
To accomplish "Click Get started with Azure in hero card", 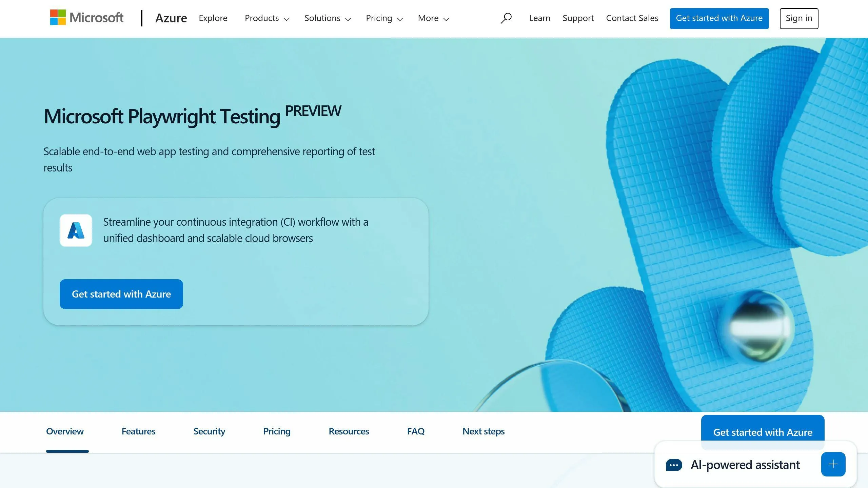I will click(x=121, y=294).
